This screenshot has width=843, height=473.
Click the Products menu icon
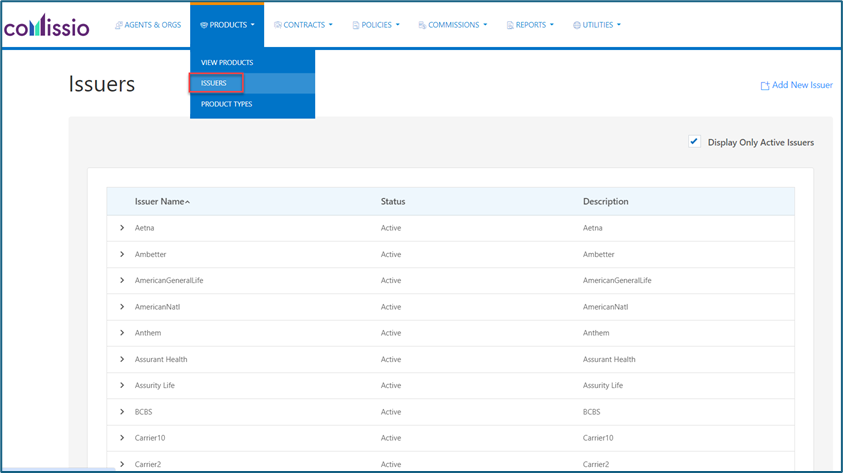[204, 25]
